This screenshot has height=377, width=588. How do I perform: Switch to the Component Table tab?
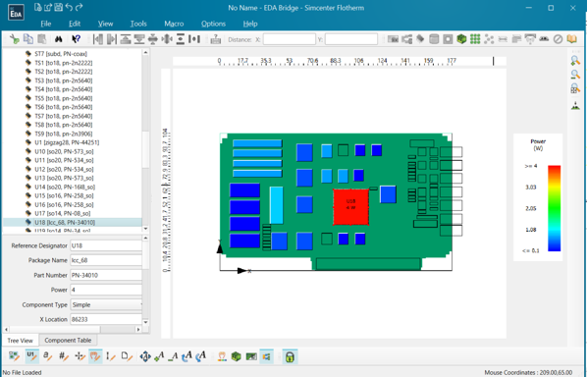(x=68, y=341)
